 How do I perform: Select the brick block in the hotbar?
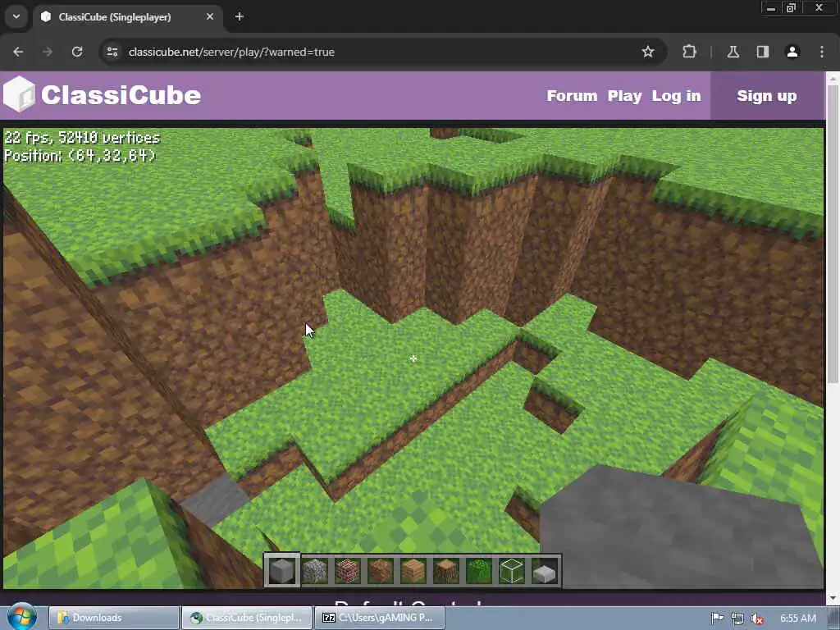(x=348, y=571)
